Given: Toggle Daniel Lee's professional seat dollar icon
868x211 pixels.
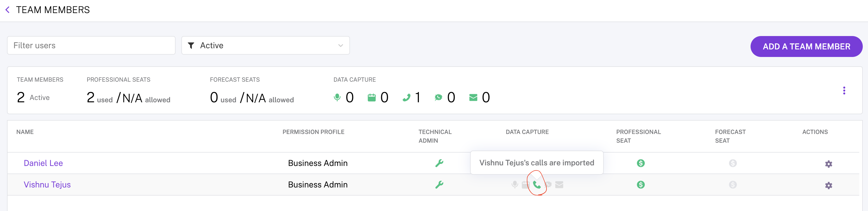Looking at the screenshot, I should coord(641,163).
